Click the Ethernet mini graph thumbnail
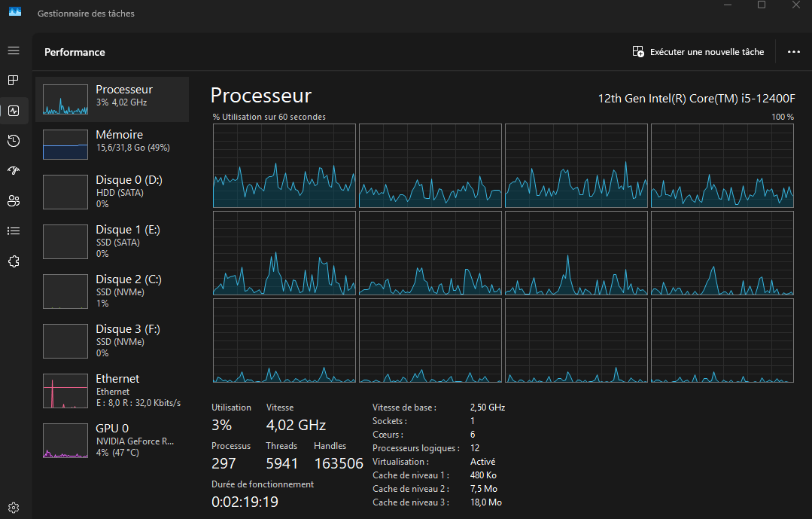The height and width of the screenshot is (519, 812). coord(65,391)
